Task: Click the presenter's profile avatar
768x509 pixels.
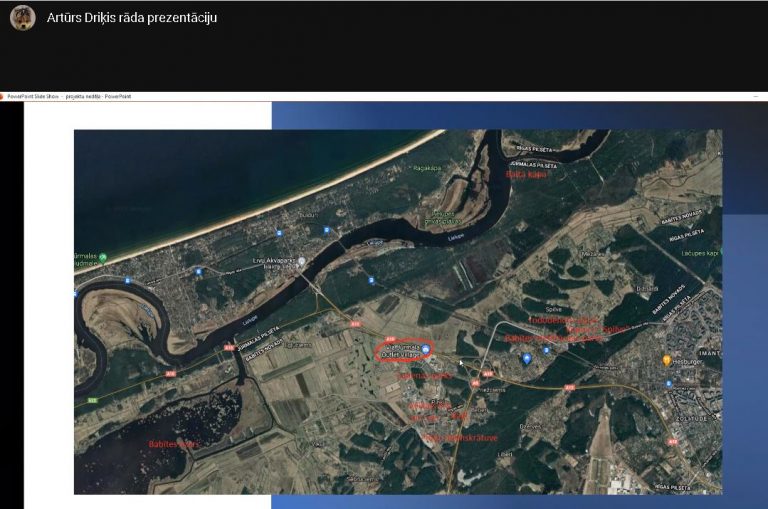Action: click(23, 18)
